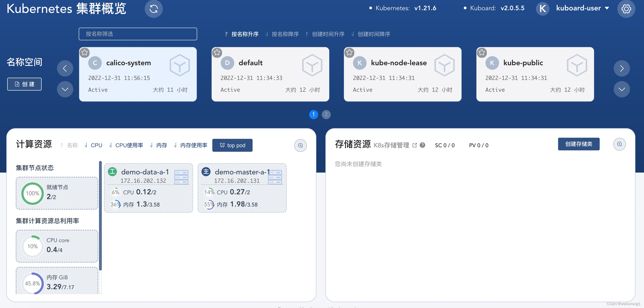
Task: Click the storage help question mark icon
Action: pyautogui.click(x=422, y=145)
